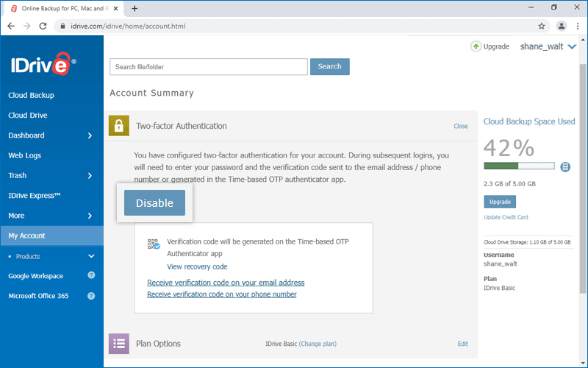The width and height of the screenshot is (588, 368).
Task: Open the shane_walt account dropdown
Action: 572,46
